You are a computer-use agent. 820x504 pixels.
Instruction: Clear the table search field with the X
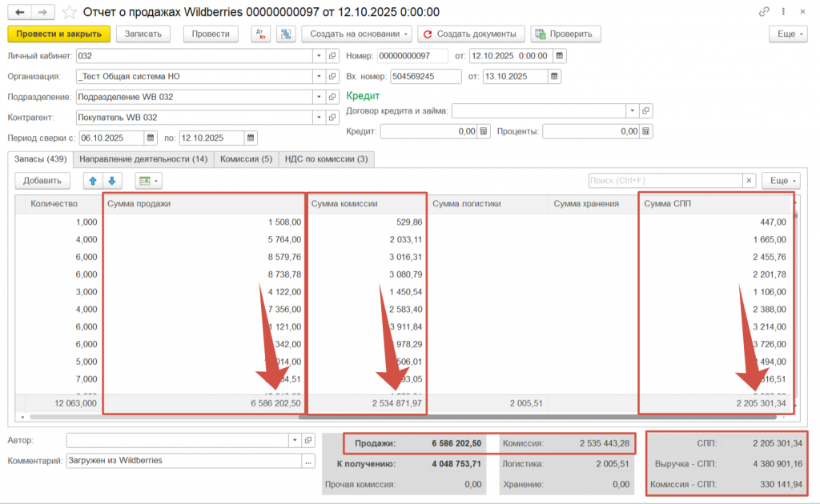click(749, 181)
